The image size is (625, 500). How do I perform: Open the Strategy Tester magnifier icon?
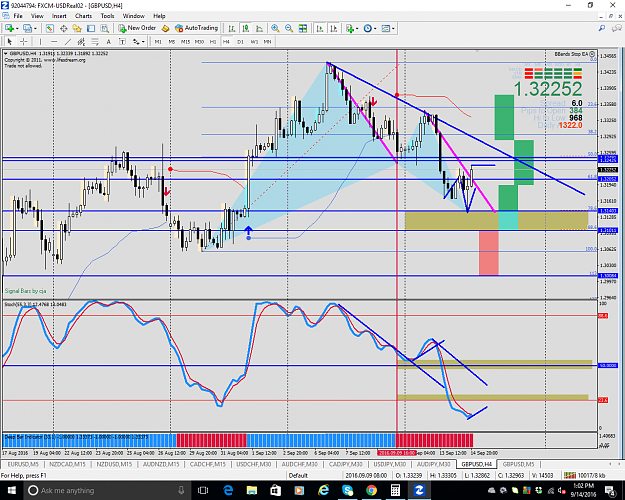coord(104,28)
